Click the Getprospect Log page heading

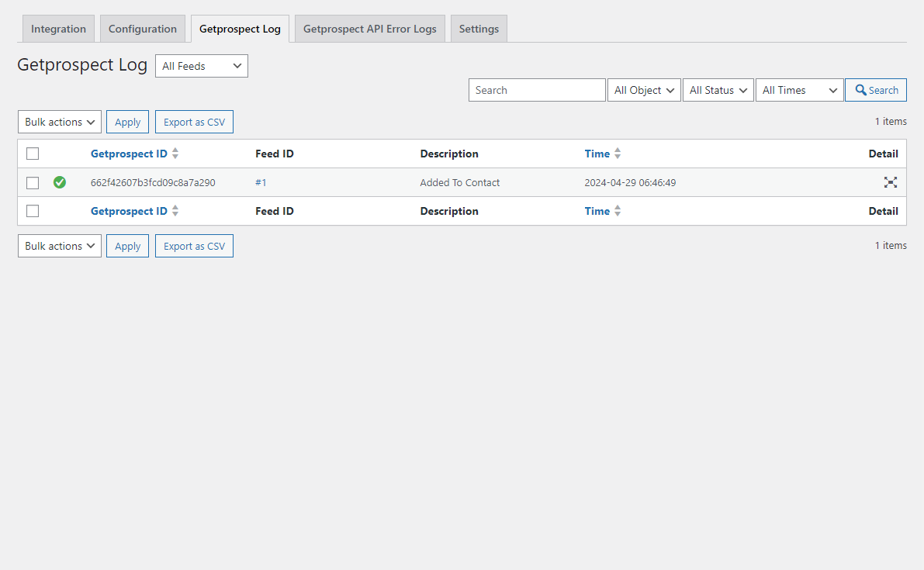[x=82, y=65]
